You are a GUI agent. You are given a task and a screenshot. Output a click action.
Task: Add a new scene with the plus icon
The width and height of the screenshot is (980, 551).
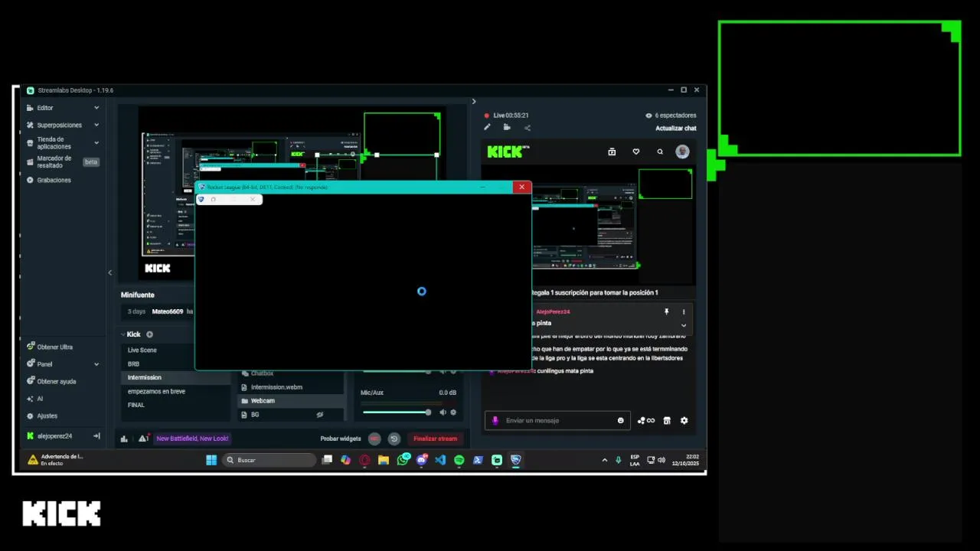click(x=149, y=334)
